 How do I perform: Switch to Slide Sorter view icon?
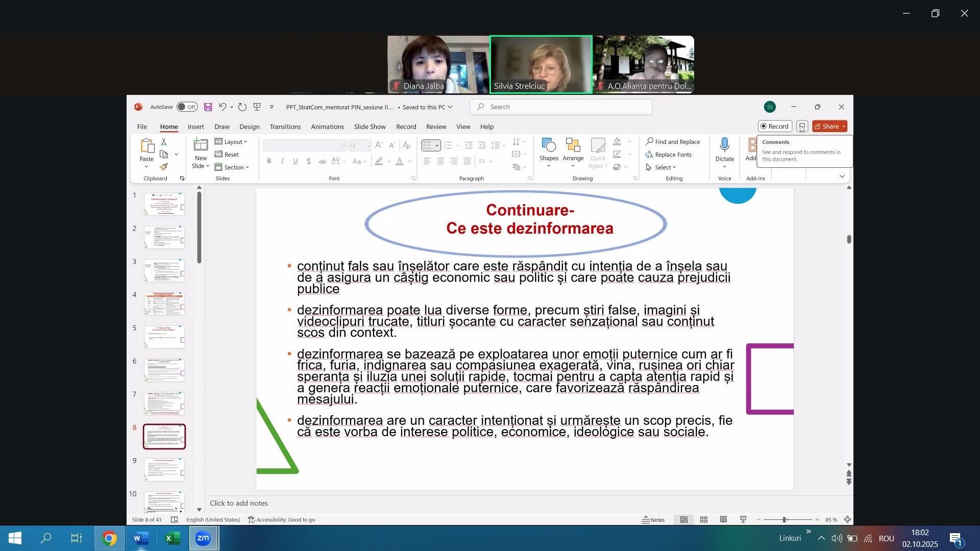pyautogui.click(x=703, y=519)
